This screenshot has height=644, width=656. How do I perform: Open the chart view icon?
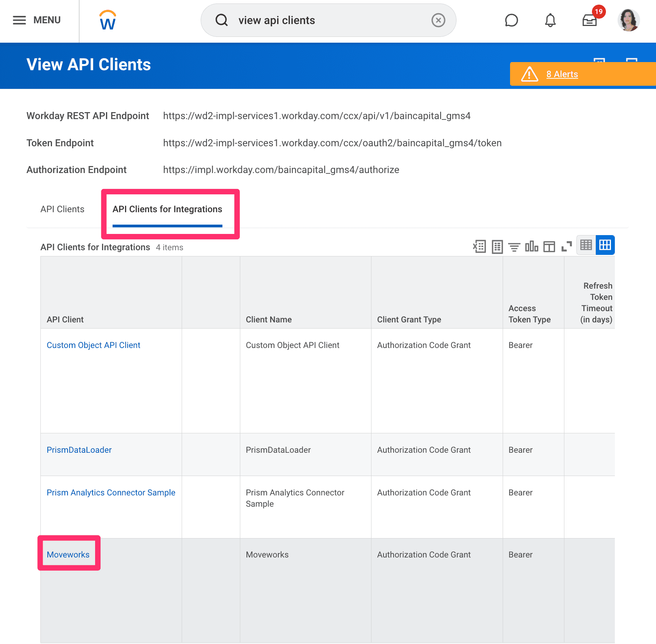[531, 246]
